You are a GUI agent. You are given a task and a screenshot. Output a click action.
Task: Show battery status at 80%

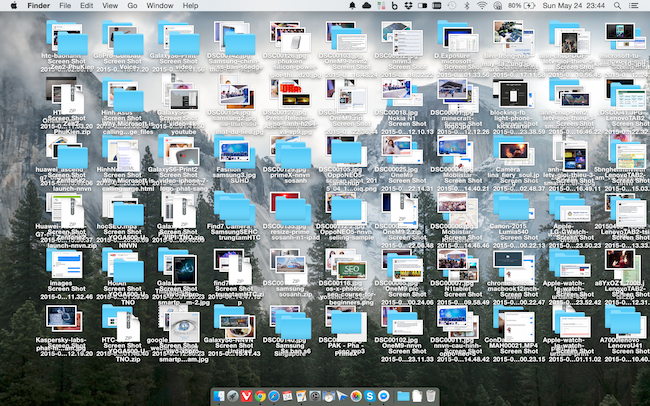point(523,6)
